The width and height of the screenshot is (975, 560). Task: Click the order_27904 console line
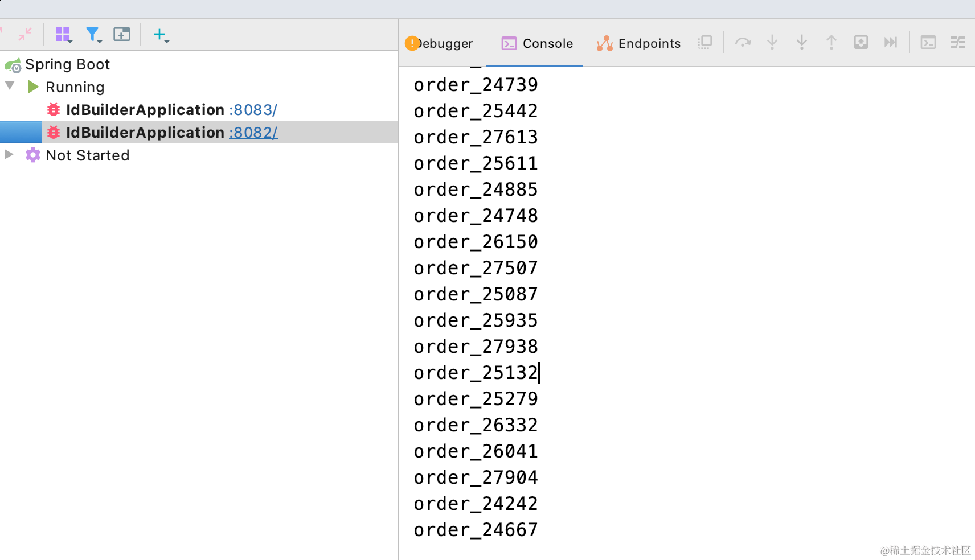tap(476, 477)
